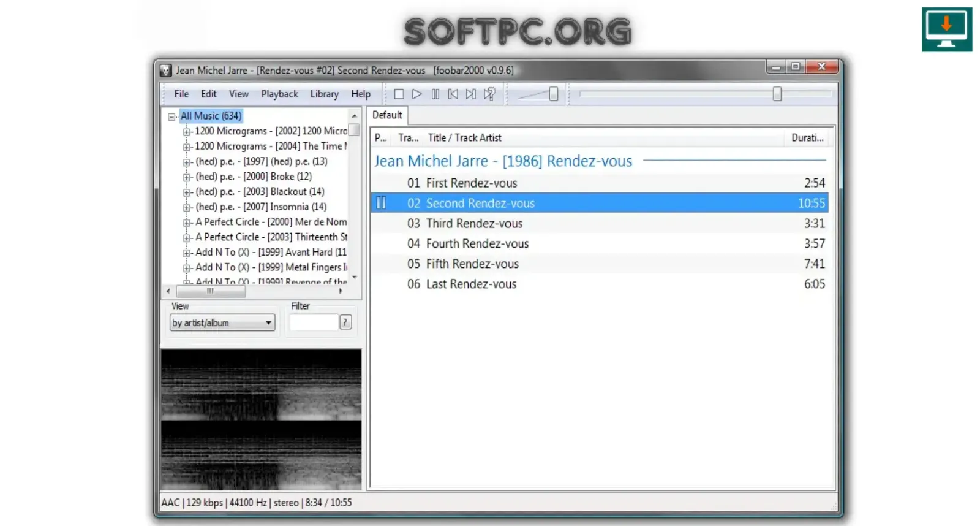
Task: Open the Playback menu
Action: tap(279, 94)
